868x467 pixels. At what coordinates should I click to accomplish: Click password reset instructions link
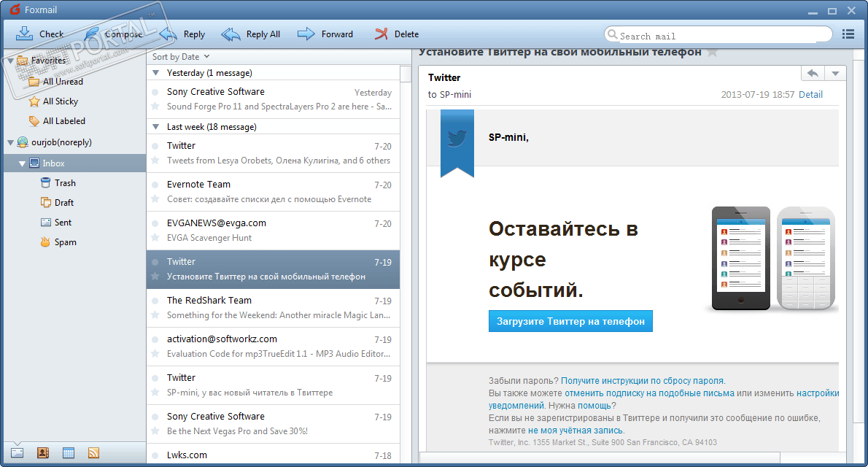click(x=642, y=381)
